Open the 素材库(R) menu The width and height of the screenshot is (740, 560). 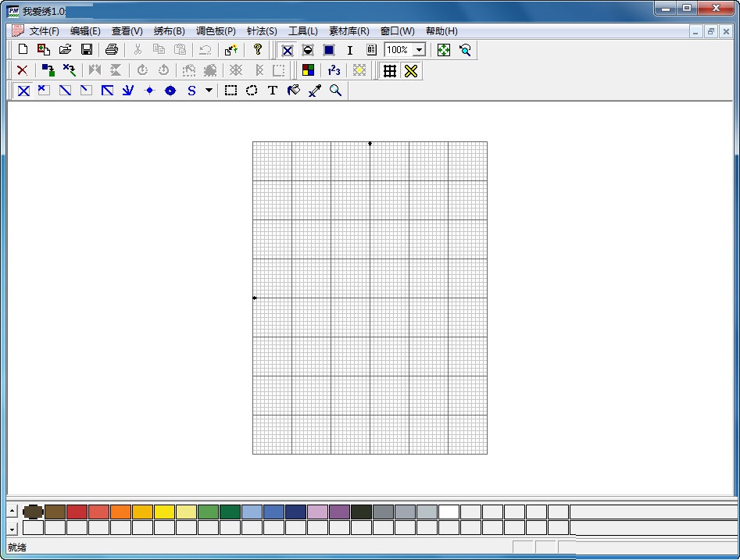point(349,31)
